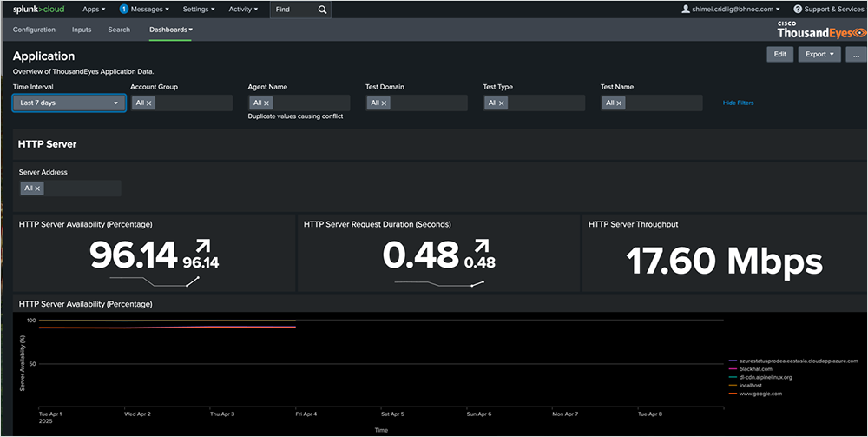Remove the All tag in Test Domain
The image size is (868, 437).
385,103
